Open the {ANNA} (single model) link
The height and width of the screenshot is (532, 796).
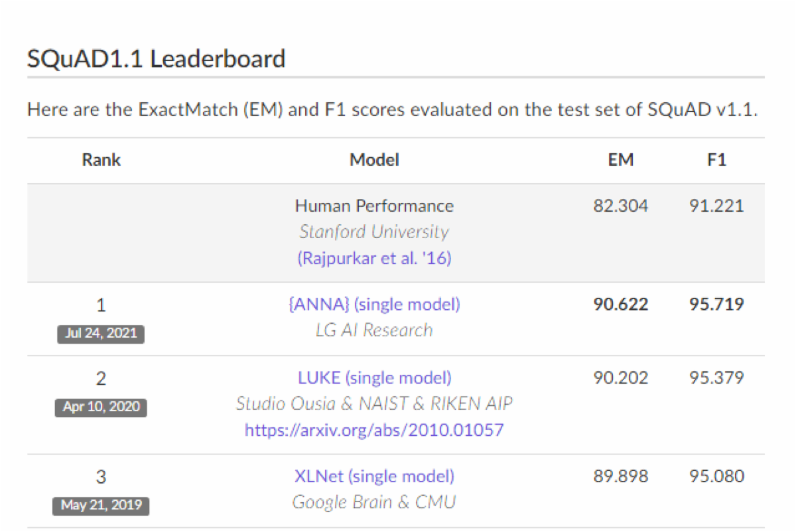(374, 304)
